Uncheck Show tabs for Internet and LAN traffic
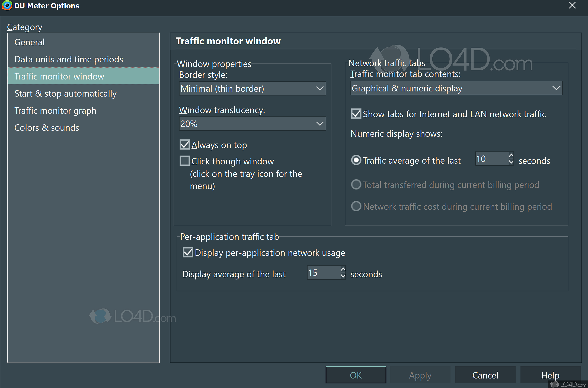Screen dimensions: 588x388 pyautogui.click(x=356, y=114)
